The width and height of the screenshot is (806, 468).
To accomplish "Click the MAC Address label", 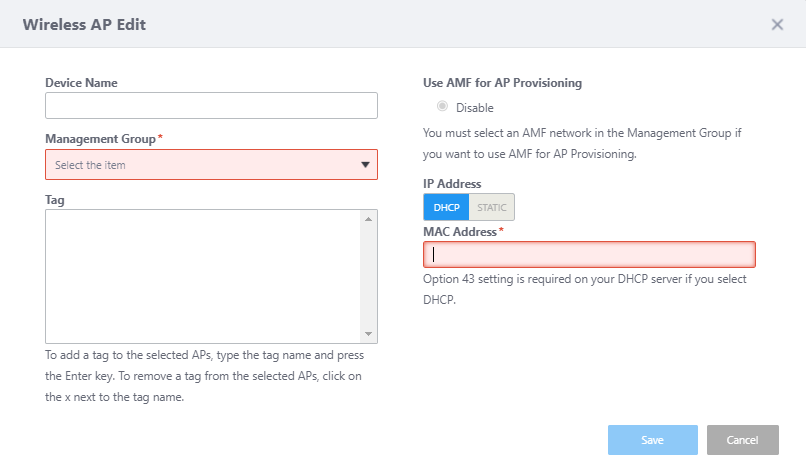I will [460, 232].
